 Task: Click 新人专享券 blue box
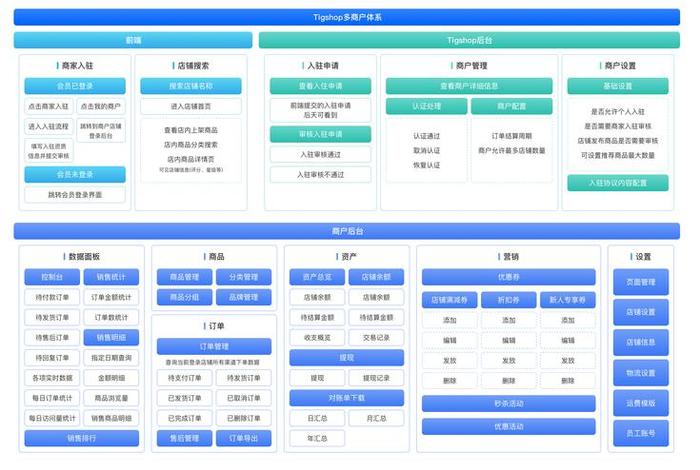(568, 300)
